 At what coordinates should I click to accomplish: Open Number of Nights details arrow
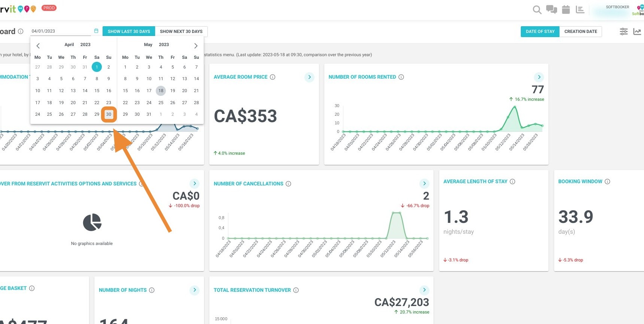point(194,290)
